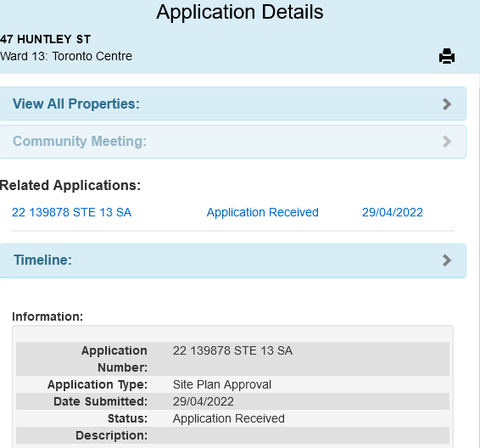Click the Description row label
Image resolution: width=480 pixels, height=448 pixels.
pyautogui.click(x=111, y=435)
